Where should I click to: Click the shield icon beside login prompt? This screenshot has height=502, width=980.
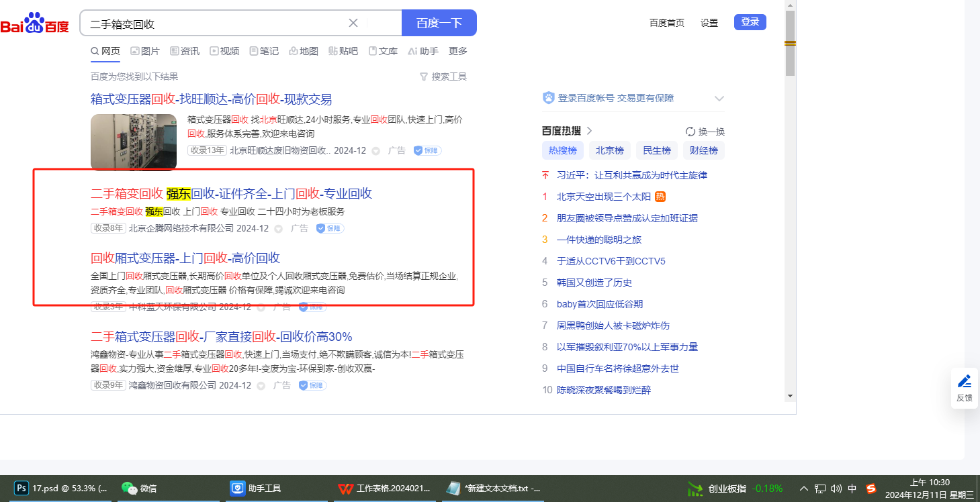(549, 98)
